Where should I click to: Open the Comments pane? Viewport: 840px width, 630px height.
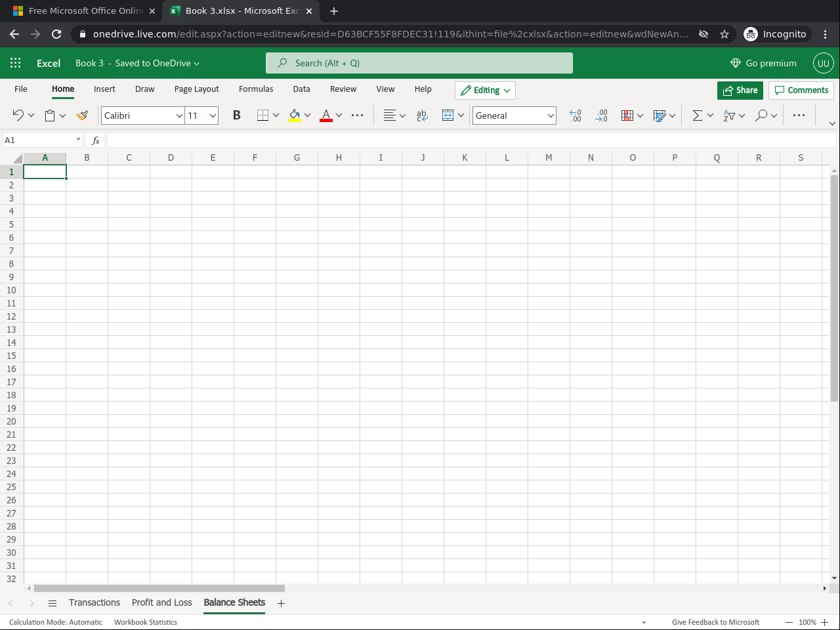[x=801, y=91]
